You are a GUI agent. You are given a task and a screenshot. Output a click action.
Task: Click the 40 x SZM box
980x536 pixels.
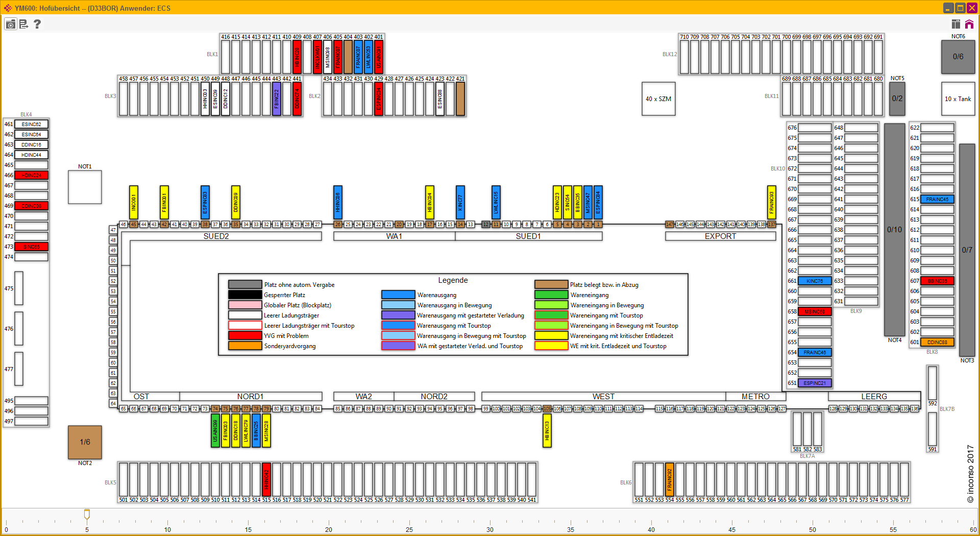pos(658,99)
